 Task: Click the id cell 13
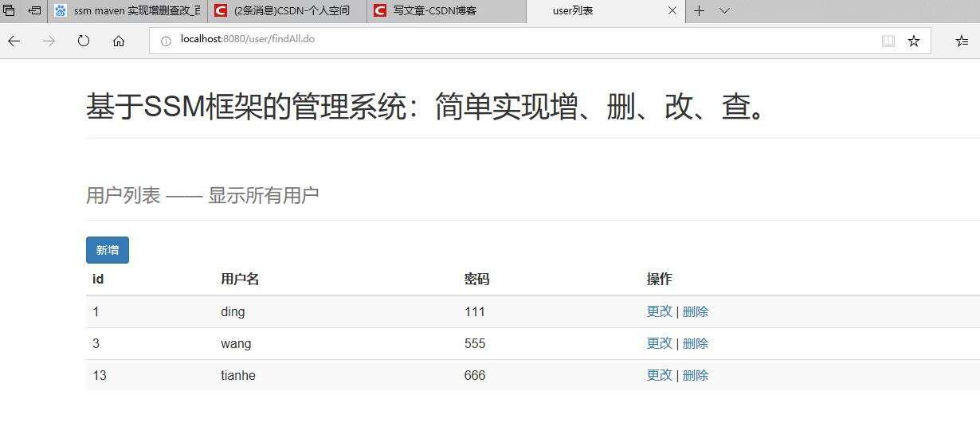click(100, 375)
